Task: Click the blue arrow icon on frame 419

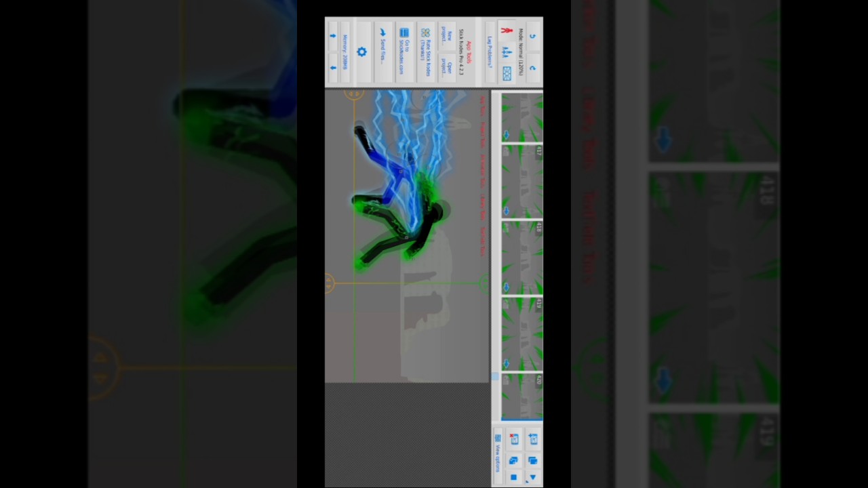Action: pyautogui.click(x=506, y=364)
